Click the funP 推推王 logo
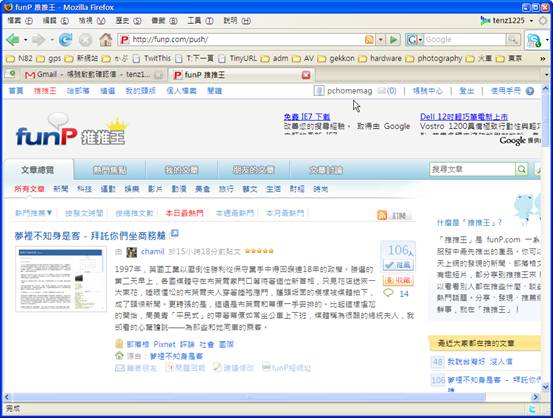This screenshot has height=418, width=553. tap(71, 130)
